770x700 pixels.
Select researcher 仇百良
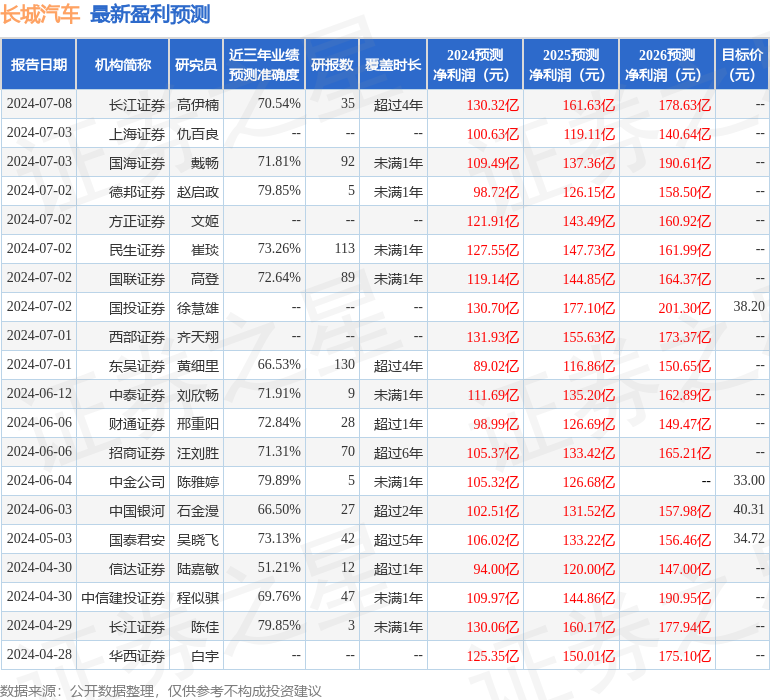coord(198,134)
